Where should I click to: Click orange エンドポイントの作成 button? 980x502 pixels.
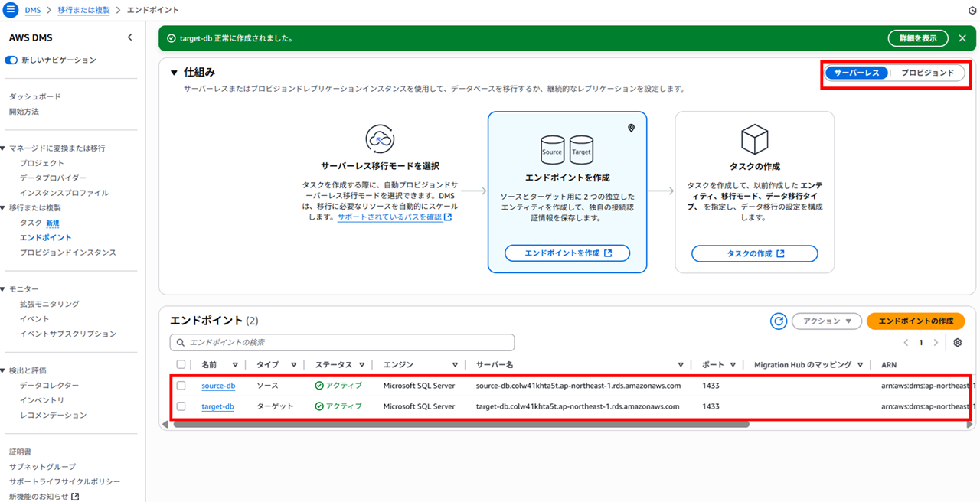916,321
